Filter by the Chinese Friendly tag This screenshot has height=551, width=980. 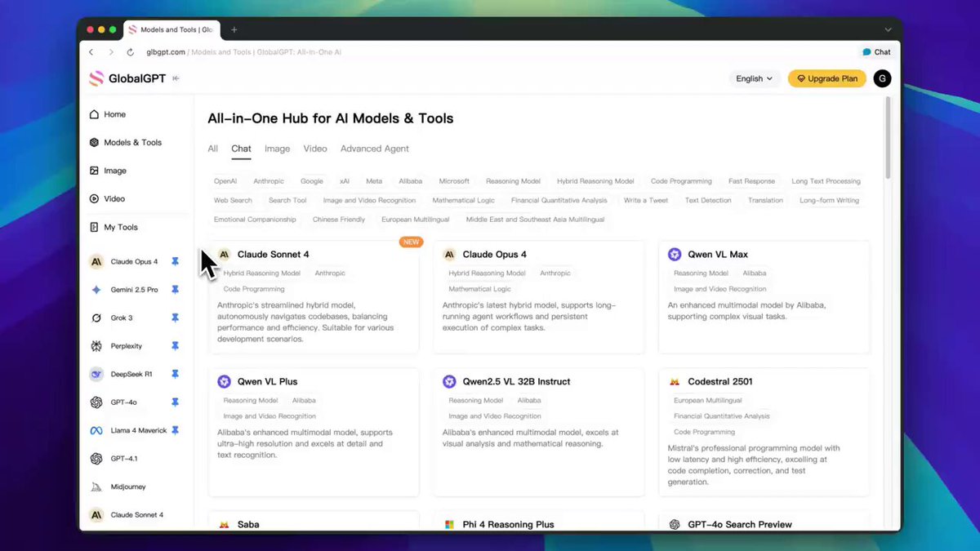(x=339, y=220)
